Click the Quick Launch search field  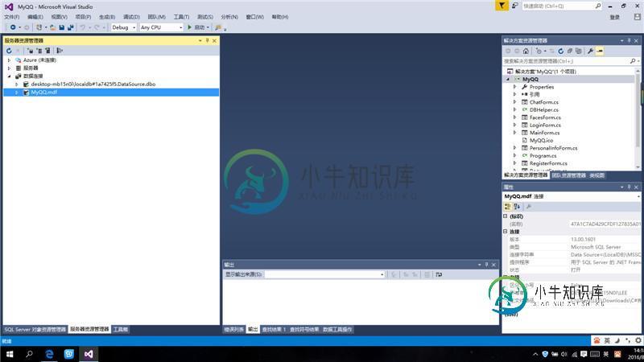tap(562, 6)
